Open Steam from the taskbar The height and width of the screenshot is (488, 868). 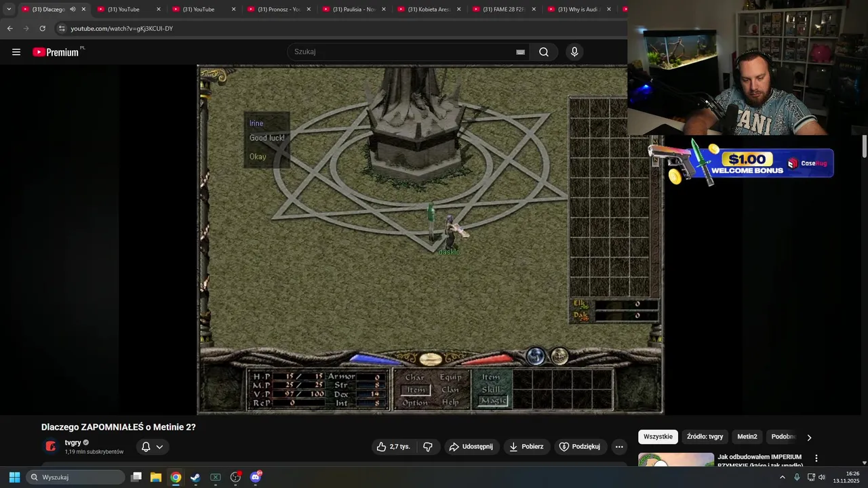[x=195, y=477]
